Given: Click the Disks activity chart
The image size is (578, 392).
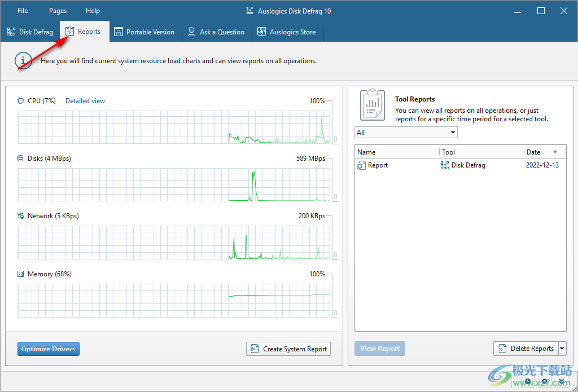Looking at the screenshot, I should click(x=174, y=184).
